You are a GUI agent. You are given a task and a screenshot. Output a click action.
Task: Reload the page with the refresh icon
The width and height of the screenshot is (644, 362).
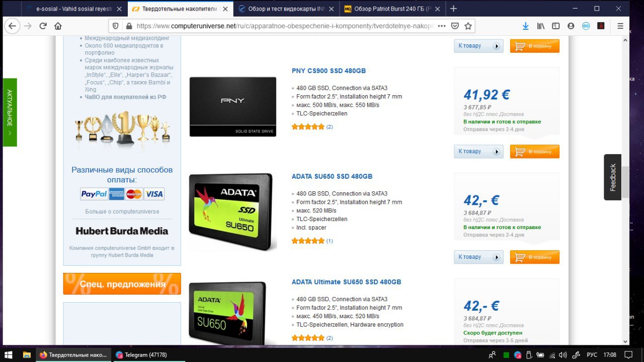point(43,26)
